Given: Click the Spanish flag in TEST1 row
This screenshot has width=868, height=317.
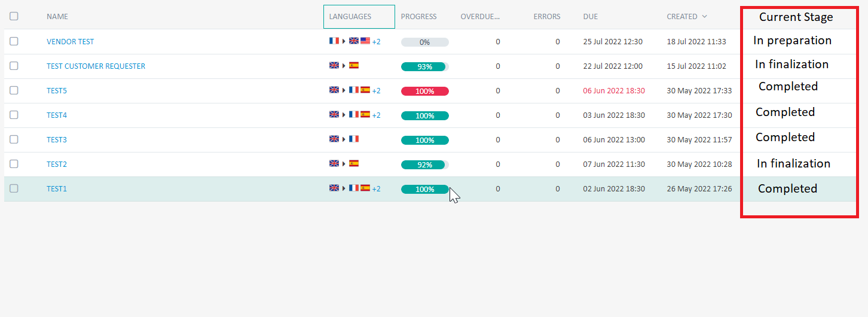Looking at the screenshot, I should 365,188.
